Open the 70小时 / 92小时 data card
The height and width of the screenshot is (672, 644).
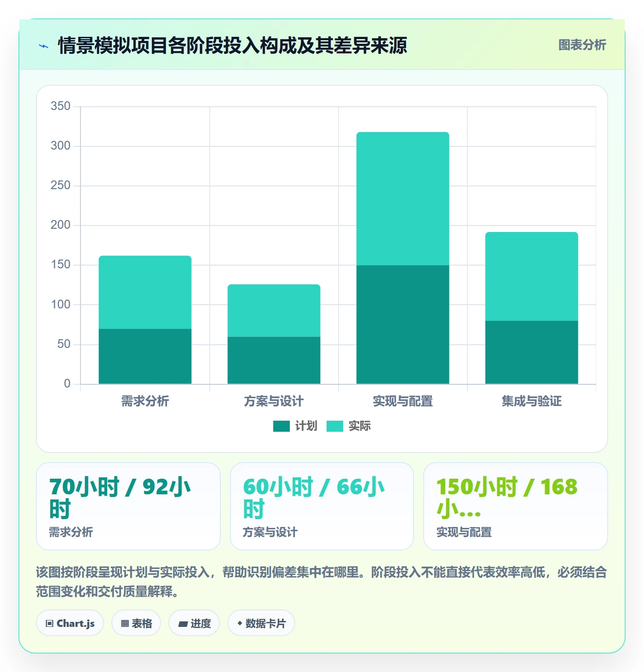[128, 506]
